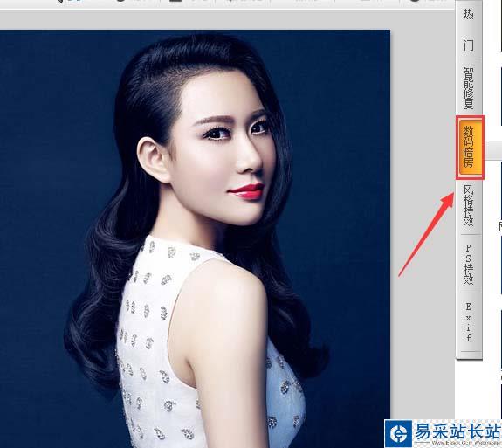This screenshot has width=502, height=448.
Task: Click the portrait photo on the canvas
Action: [x=195, y=239]
